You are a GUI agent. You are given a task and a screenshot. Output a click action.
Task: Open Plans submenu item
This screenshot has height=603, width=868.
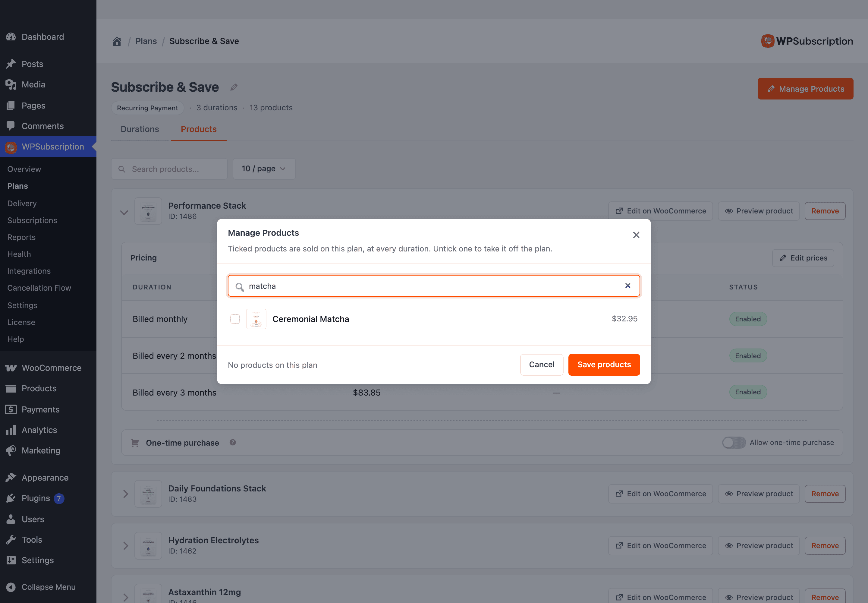pos(48,186)
